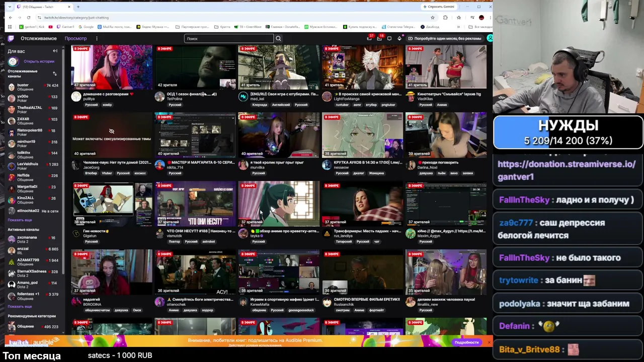
Task: Click the Vtuber tag under JaceGorg stream
Action: tap(106, 173)
